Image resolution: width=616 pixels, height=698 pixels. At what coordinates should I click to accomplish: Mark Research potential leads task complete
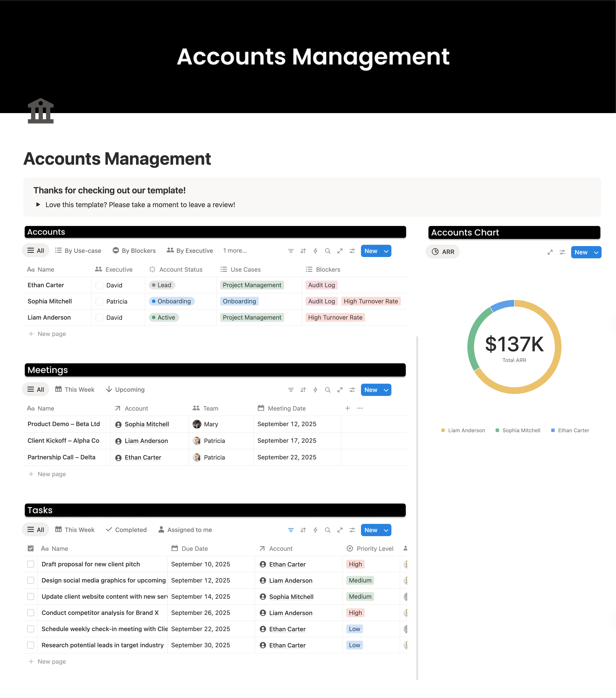[x=31, y=645]
